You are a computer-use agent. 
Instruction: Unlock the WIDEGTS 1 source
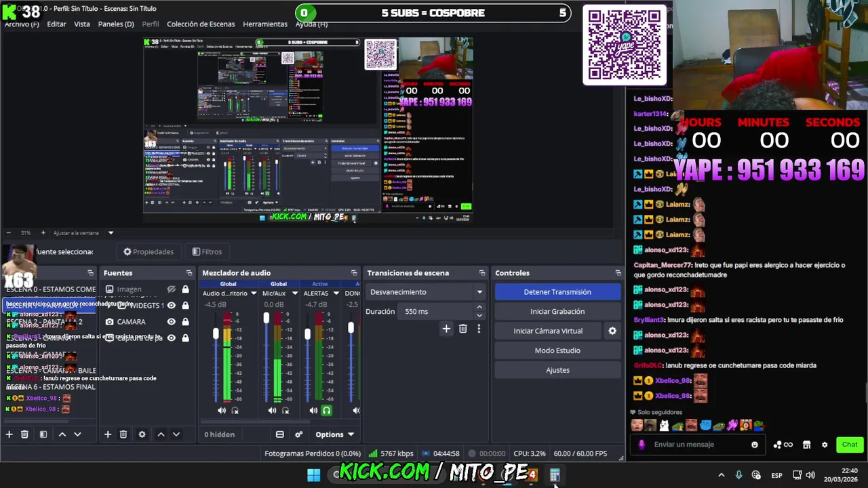185,306
